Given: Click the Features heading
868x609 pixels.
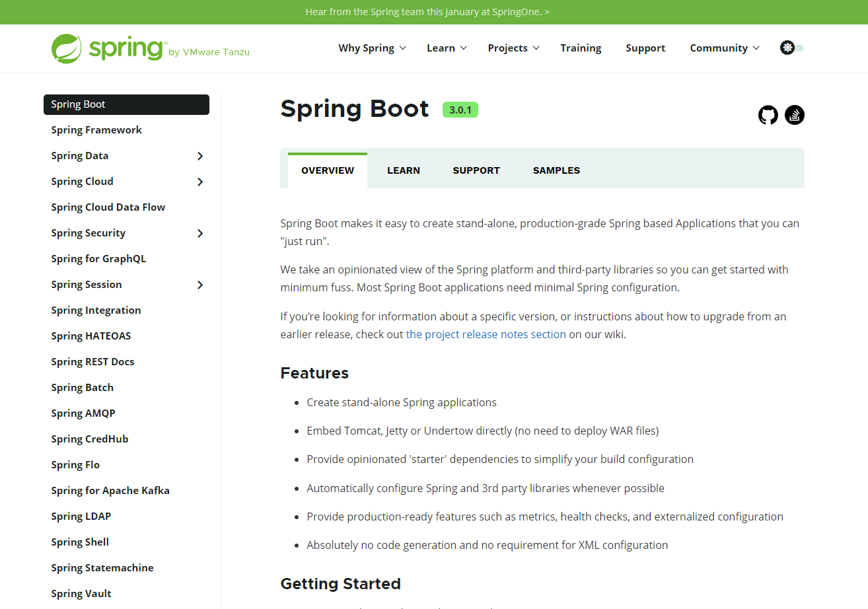Looking at the screenshot, I should [314, 373].
